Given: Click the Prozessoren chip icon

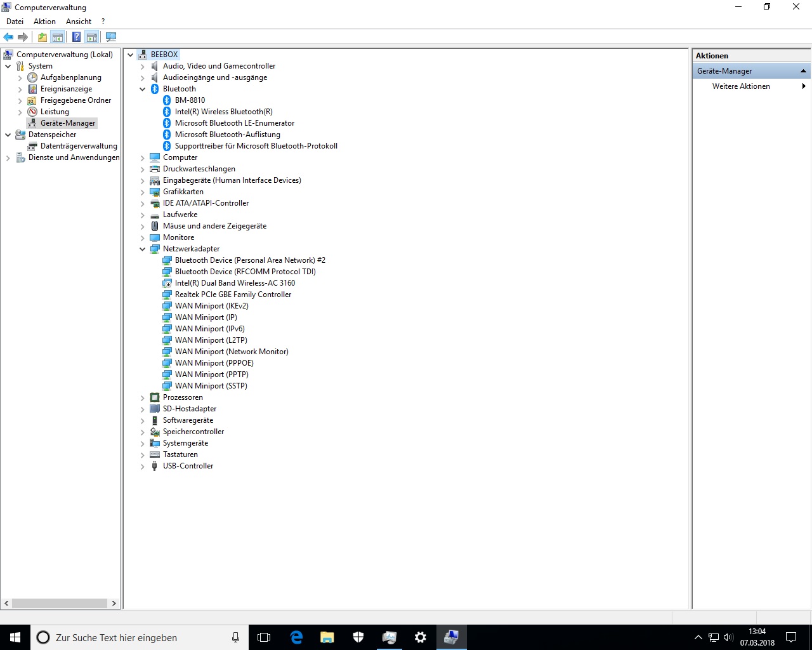Looking at the screenshot, I should pos(155,397).
